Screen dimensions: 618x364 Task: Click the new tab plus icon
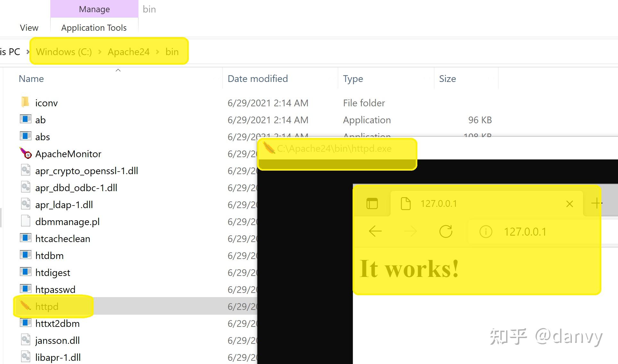coord(596,203)
